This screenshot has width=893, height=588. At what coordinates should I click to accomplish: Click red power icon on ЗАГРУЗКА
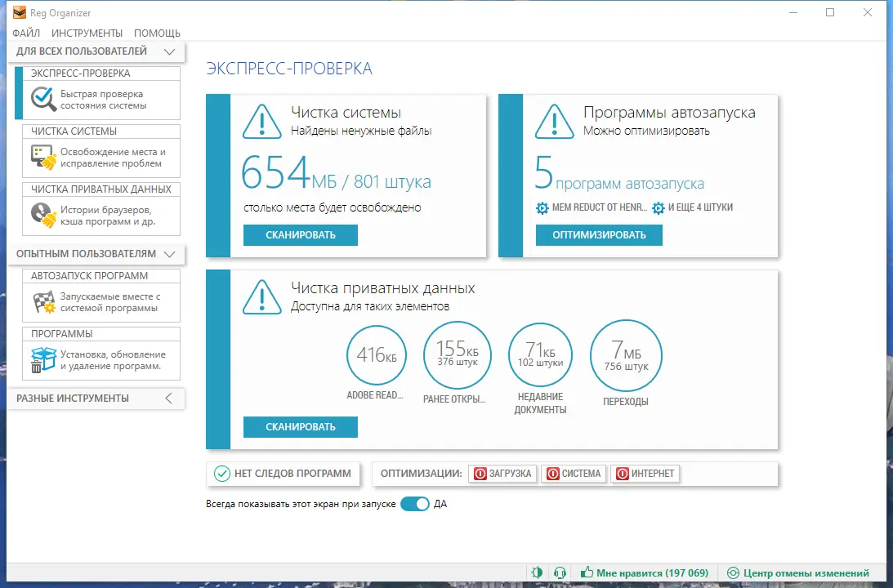[x=480, y=474]
